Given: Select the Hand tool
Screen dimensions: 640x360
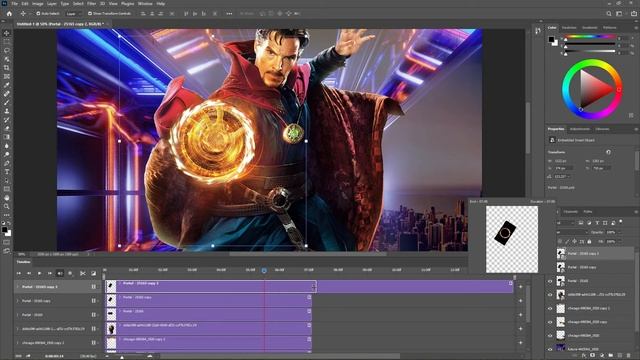Looking at the screenshot, I should click(x=7, y=198).
